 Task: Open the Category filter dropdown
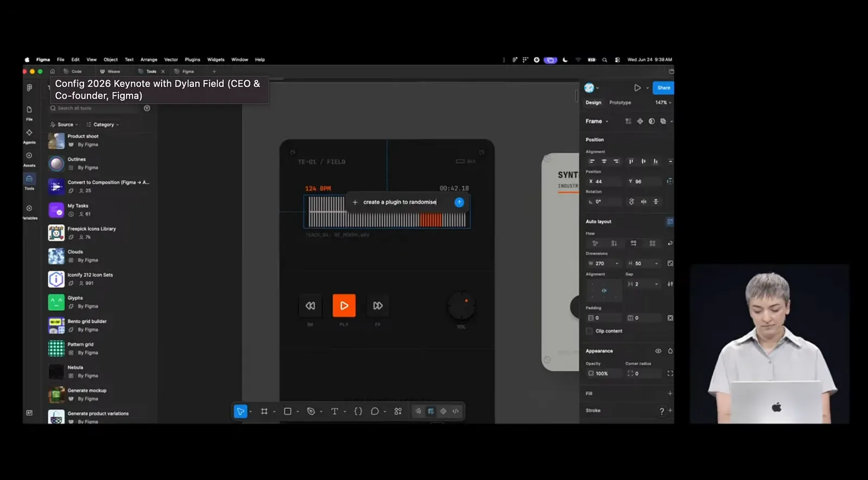click(103, 125)
